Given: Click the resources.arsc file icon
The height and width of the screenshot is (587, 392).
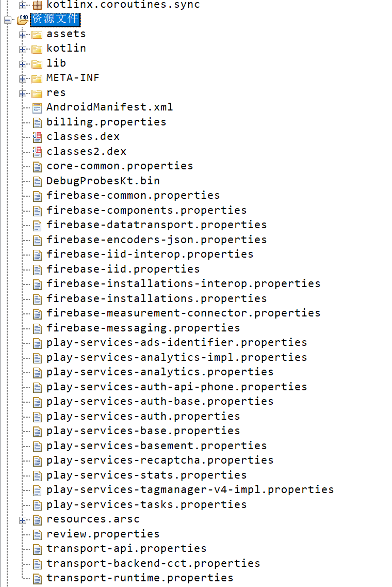Looking at the screenshot, I should pos(37,520).
